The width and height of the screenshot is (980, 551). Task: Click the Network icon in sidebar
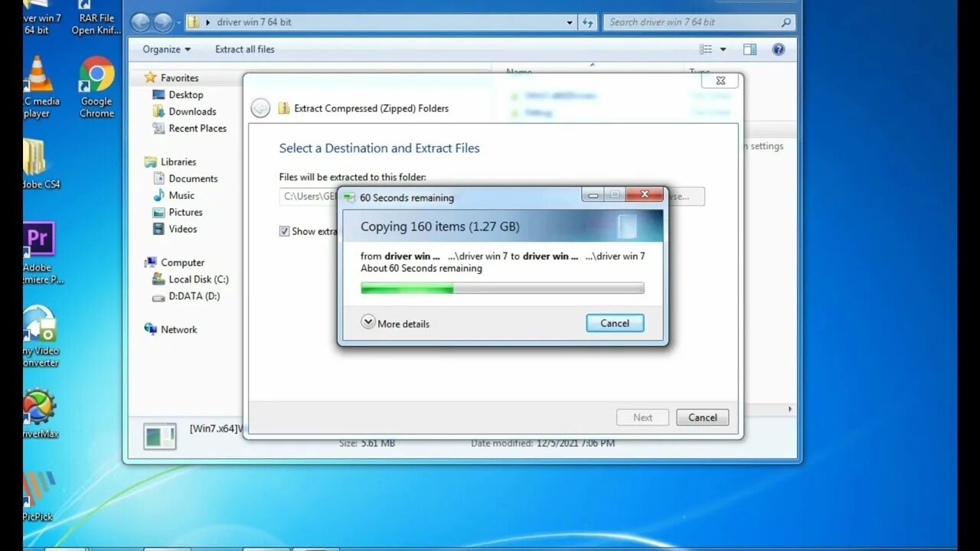coord(150,329)
